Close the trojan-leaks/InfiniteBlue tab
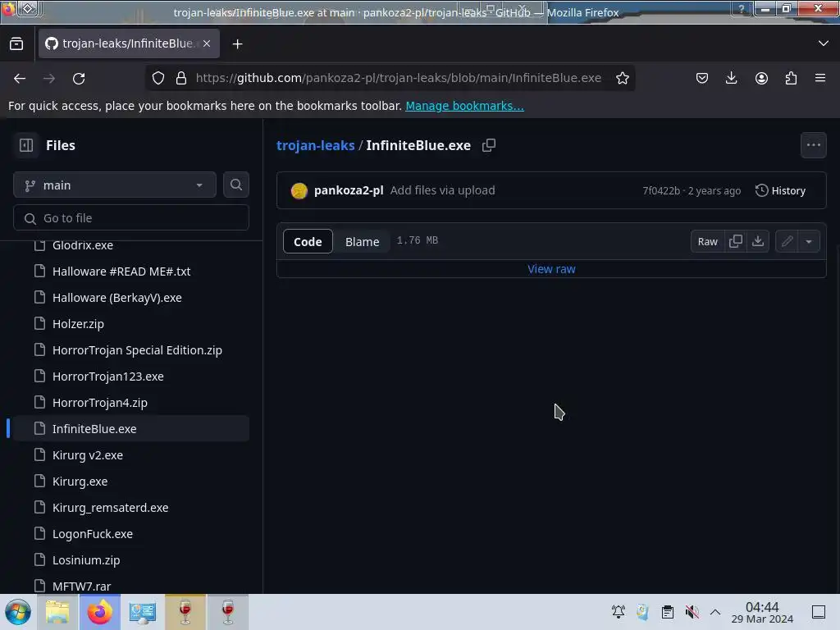 pos(207,43)
